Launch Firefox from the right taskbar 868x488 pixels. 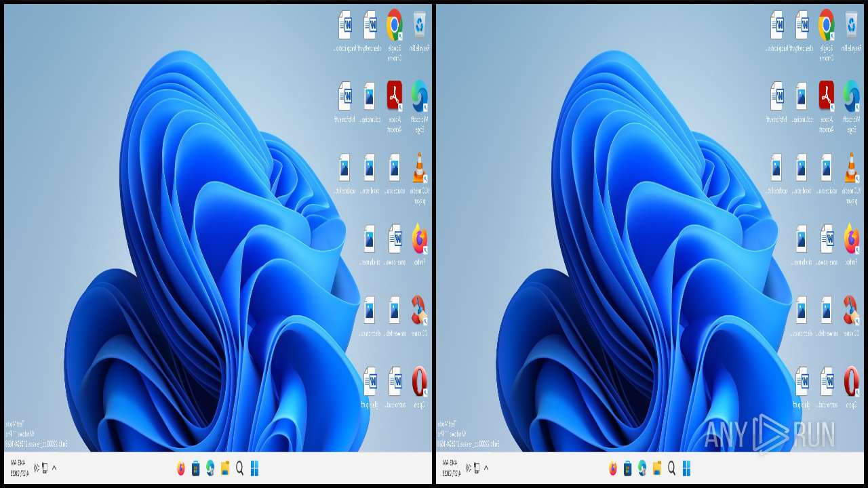point(613,468)
